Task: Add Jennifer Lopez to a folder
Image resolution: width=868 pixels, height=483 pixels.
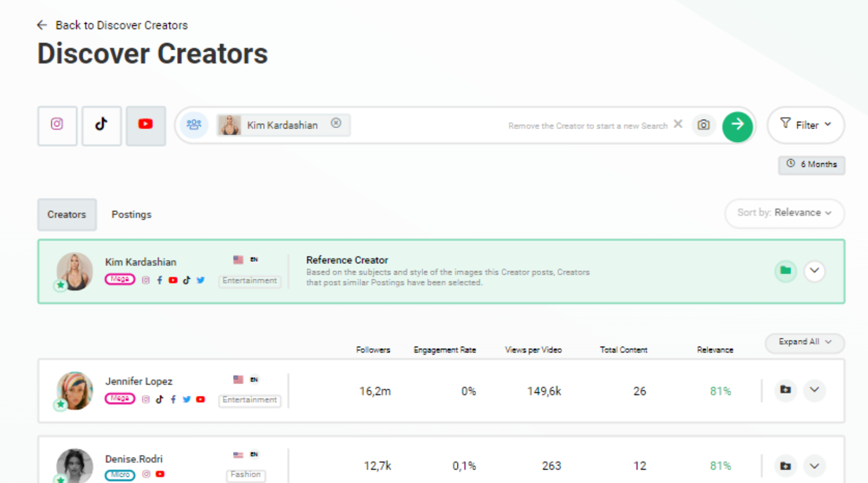Action: (x=785, y=390)
